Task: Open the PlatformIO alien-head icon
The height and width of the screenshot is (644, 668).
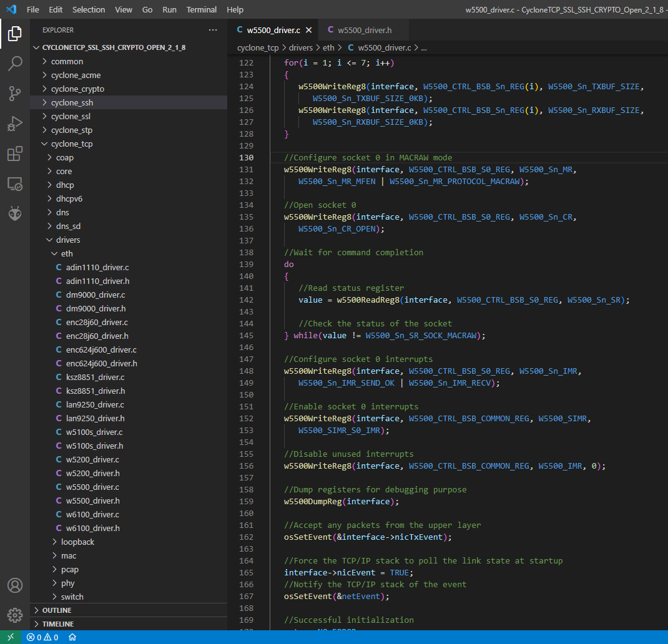Action: [x=15, y=214]
